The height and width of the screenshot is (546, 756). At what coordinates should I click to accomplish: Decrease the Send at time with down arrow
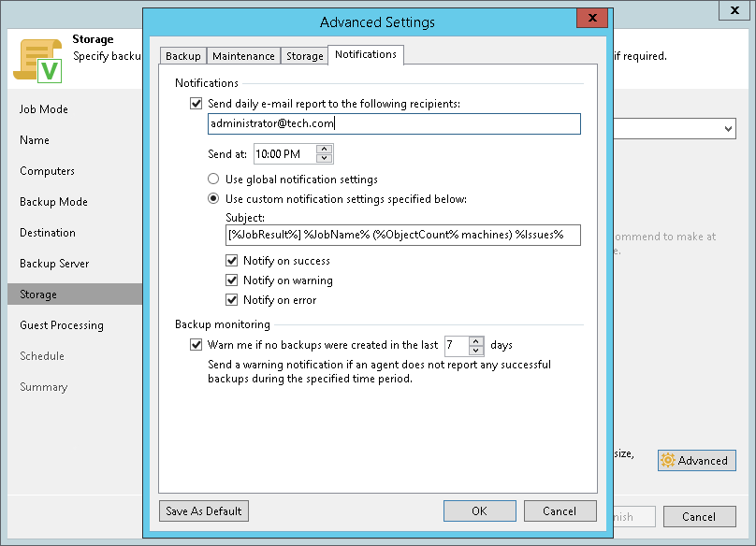[325, 158]
